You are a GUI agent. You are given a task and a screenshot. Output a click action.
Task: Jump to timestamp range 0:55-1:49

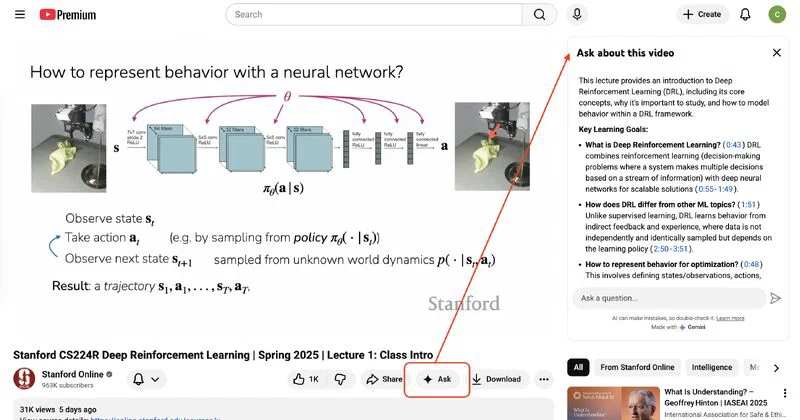point(716,189)
